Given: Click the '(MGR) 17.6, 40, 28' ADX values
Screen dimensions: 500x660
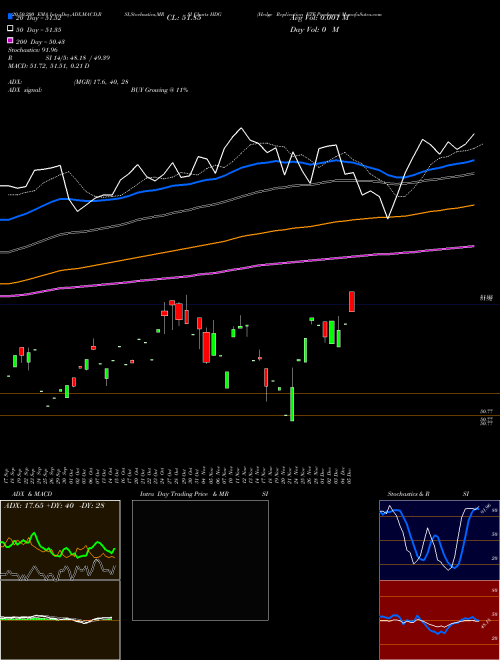Looking at the screenshot, I should pyautogui.click(x=101, y=82).
